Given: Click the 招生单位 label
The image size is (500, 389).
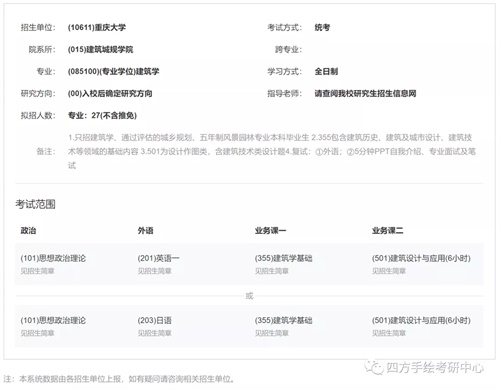Looking at the screenshot, I should pyautogui.click(x=38, y=27).
